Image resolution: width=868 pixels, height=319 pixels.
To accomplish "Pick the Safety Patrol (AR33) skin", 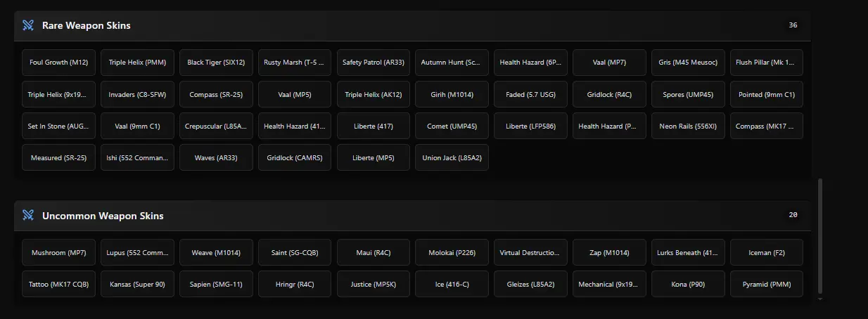I will pyautogui.click(x=374, y=63).
